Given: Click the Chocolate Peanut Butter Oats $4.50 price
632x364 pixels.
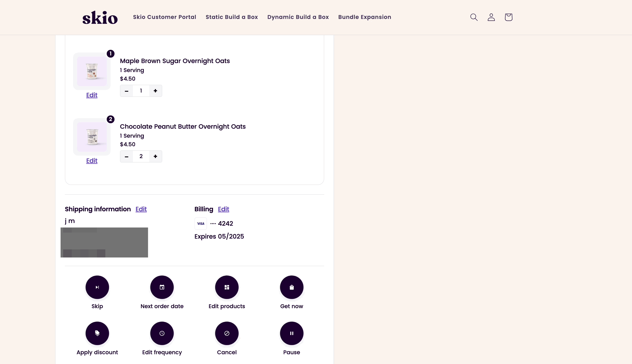Looking at the screenshot, I should point(128,145).
